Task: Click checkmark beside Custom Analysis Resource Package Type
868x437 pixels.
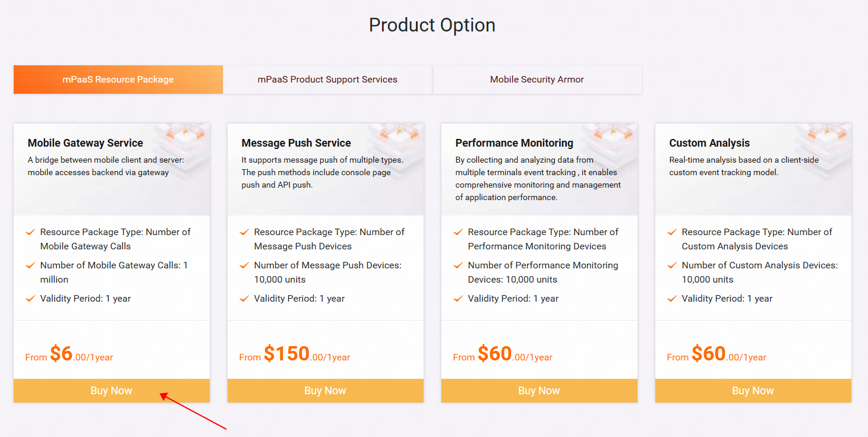Action: [672, 232]
